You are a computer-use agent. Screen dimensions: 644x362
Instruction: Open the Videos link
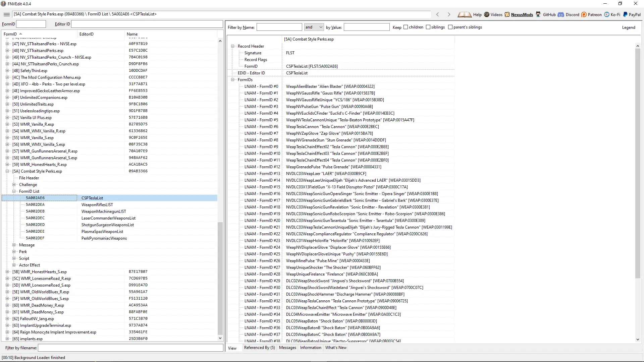coord(493,14)
